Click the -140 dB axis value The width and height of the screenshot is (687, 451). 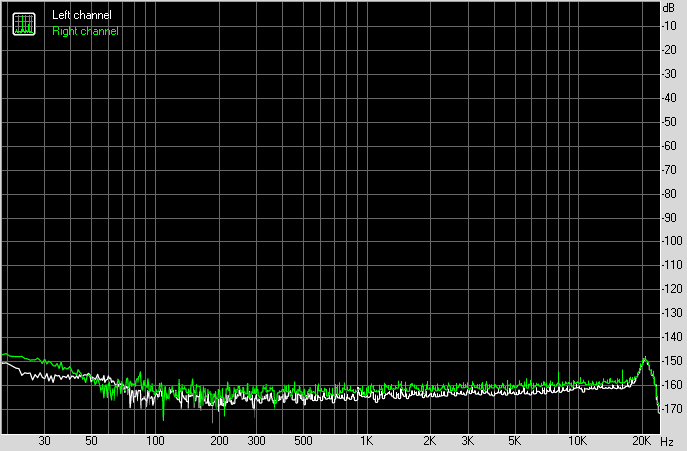coord(672,337)
